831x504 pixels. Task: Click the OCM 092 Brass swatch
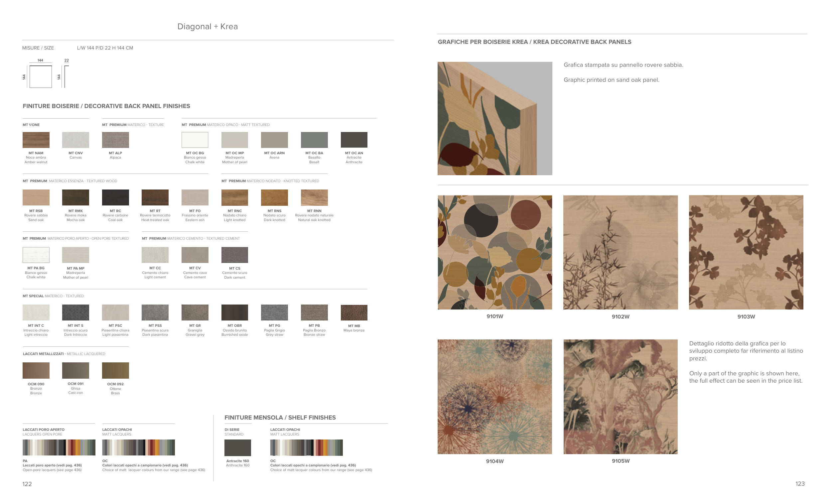115,370
